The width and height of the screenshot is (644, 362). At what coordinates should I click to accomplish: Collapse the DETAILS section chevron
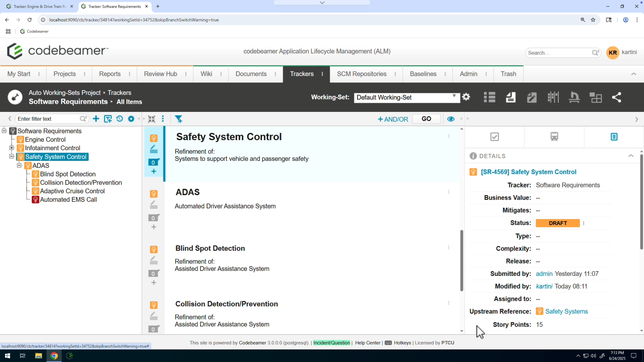(631, 156)
